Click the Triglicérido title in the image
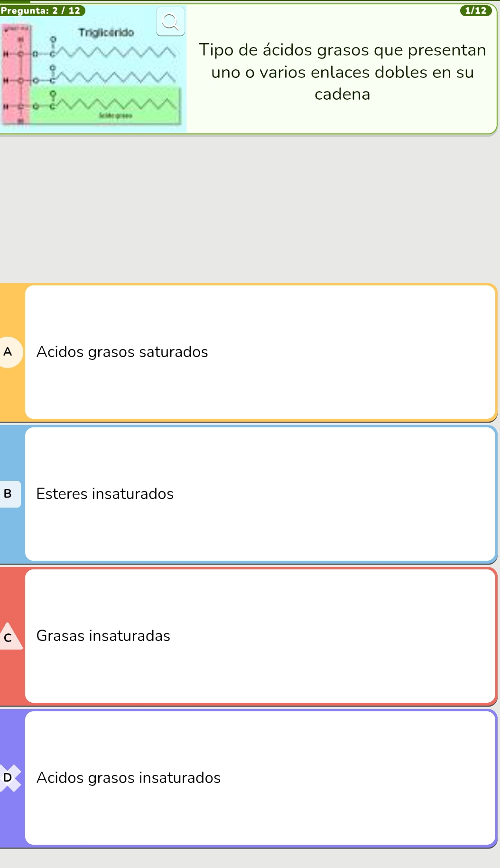The width and height of the screenshot is (500, 868). pyautogui.click(x=106, y=33)
